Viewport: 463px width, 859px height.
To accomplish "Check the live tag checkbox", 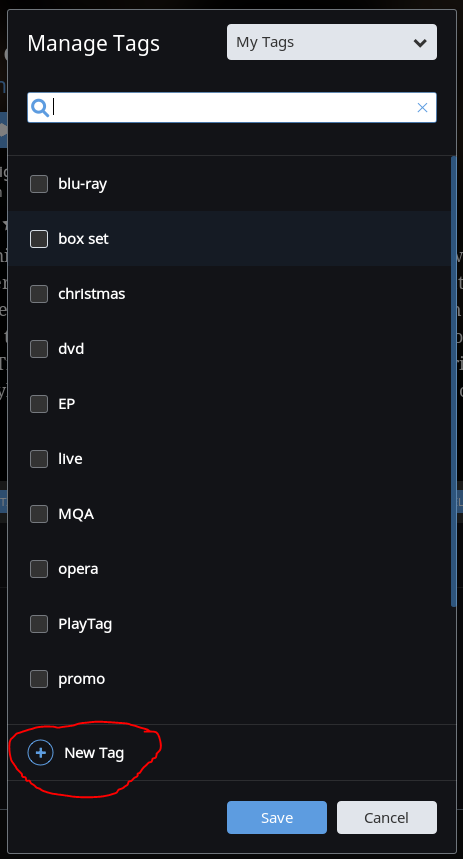I will [x=39, y=459].
